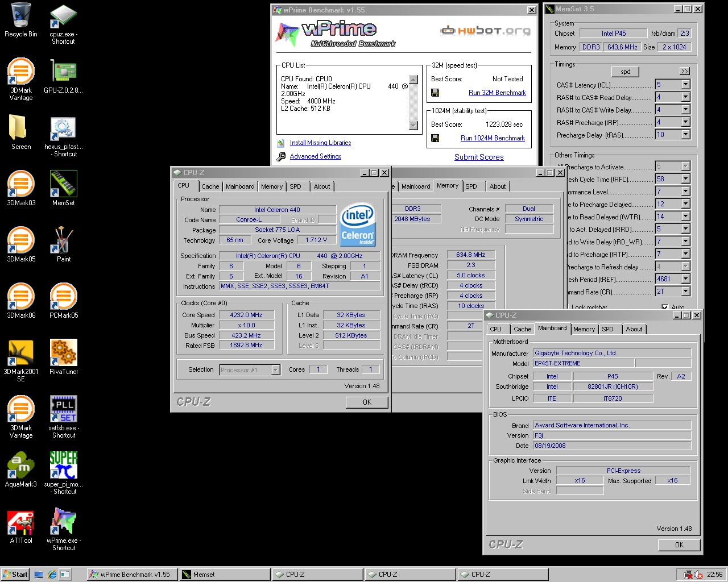Viewport: 728px width, 582px height.
Task: Select the 3DMark03 desktop icon
Action: [x=21, y=184]
